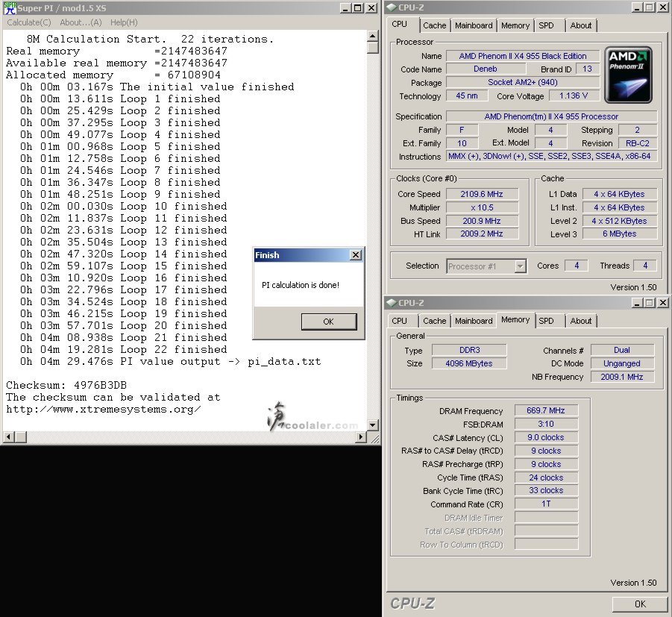This screenshot has height=617, width=672.
Task: Maximize the Super PI window
Action: coord(357,7)
